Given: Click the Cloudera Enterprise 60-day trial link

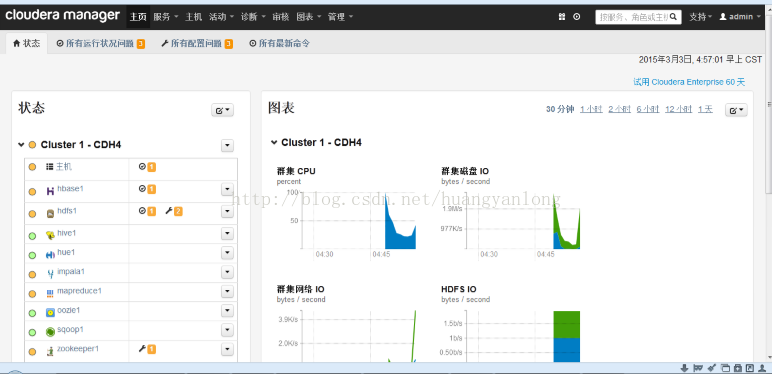Looking at the screenshot, I should (x=689, y=82).
